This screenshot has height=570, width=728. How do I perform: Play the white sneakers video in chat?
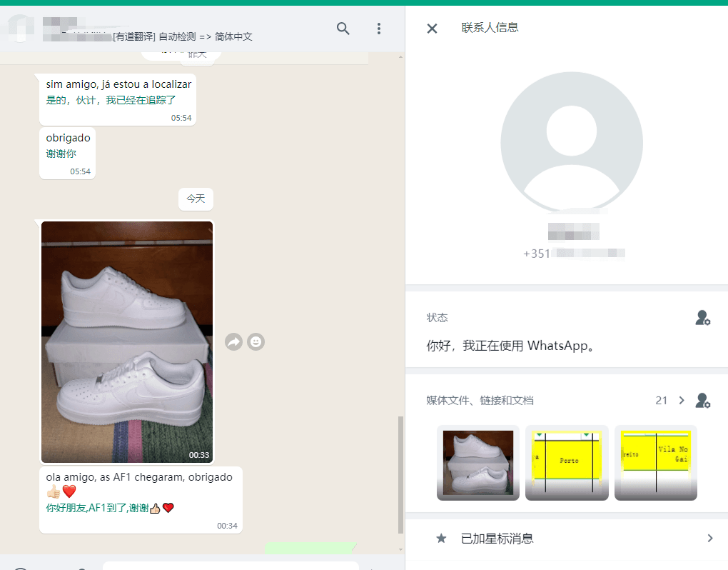127,341
